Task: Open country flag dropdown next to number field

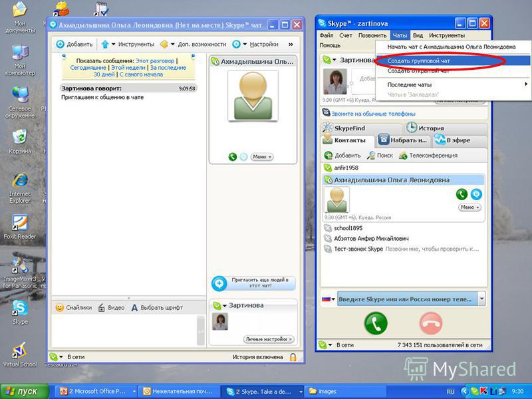Action: click(328, 299)
